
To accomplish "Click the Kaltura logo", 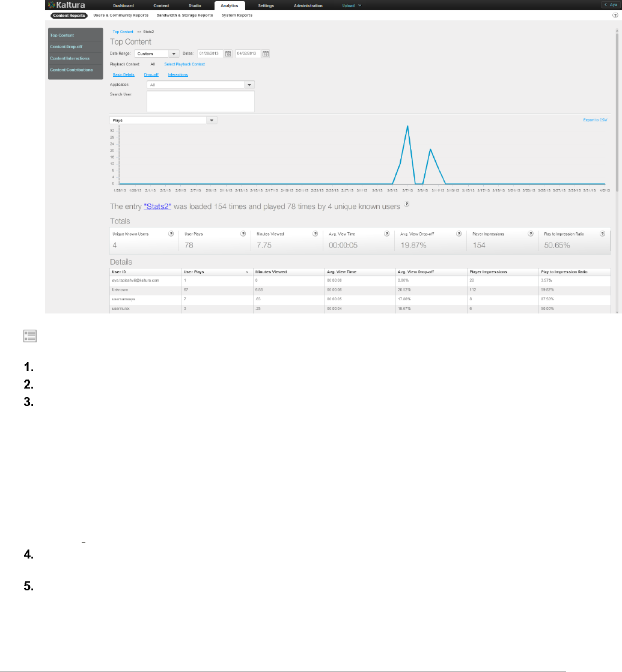I will pyautogui.click(x=67, y=5).
